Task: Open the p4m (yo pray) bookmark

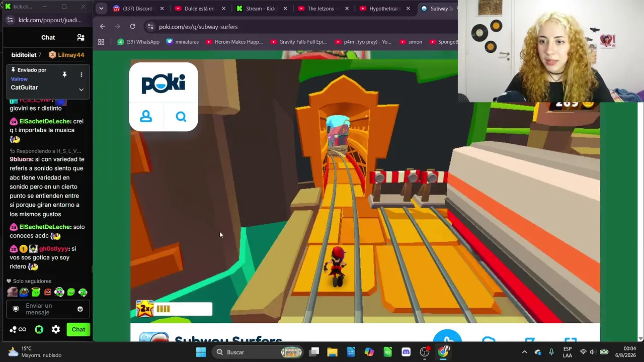Action: click(x=363, y=42)
